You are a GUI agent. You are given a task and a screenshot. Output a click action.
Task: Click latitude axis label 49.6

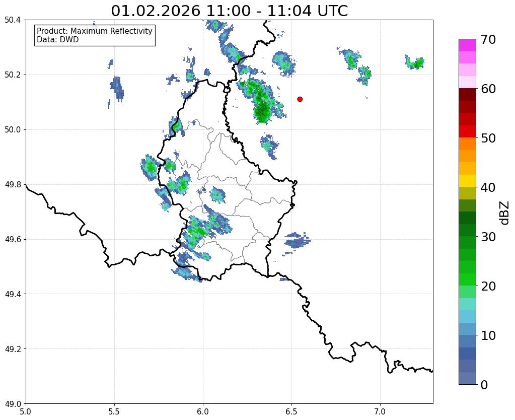click(x=13, y=240)
